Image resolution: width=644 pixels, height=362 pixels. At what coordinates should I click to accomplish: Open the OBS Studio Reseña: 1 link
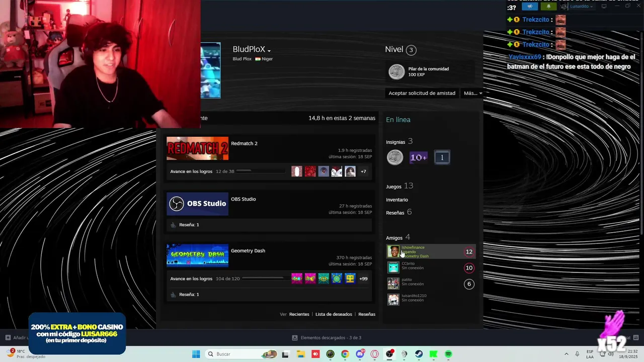189,225
